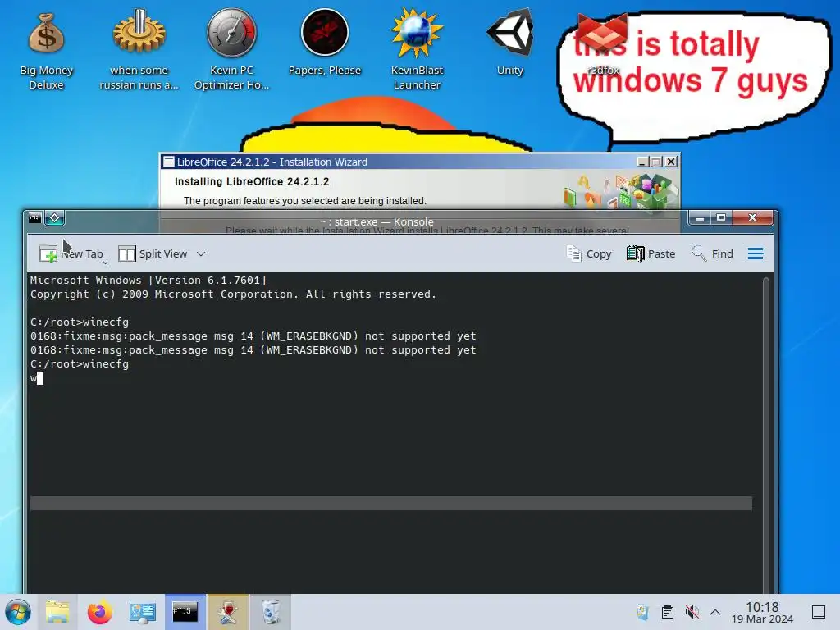Click the Konsole vertical scrollbar
The image size is (840, 630).
click(766, 434)
